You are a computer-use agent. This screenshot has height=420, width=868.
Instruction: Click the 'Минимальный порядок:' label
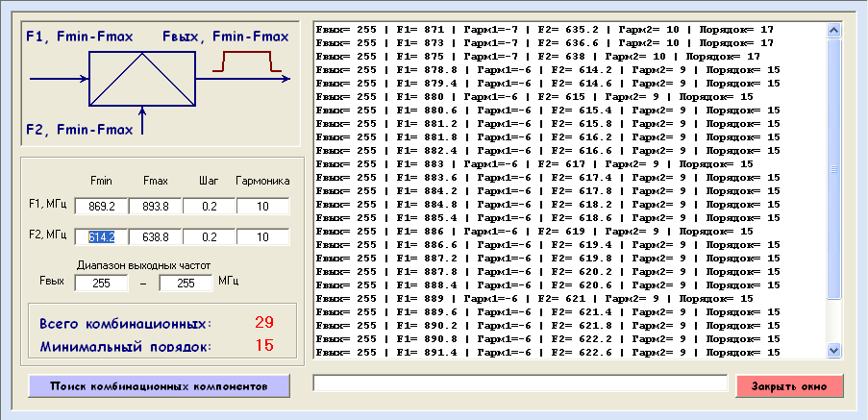pyautogui.click(x=126, y=348)
